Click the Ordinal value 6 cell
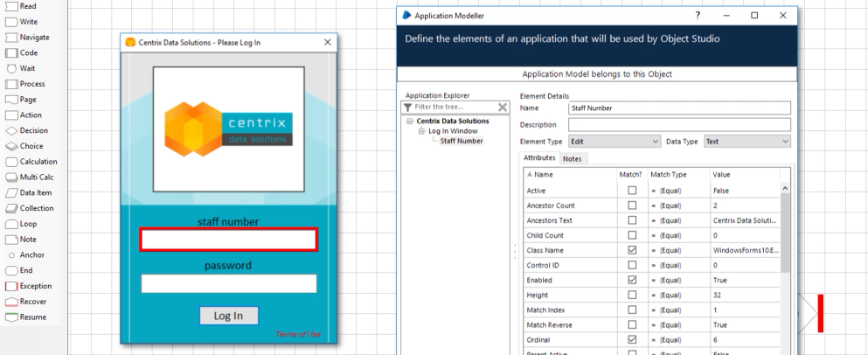 [745, 340]
